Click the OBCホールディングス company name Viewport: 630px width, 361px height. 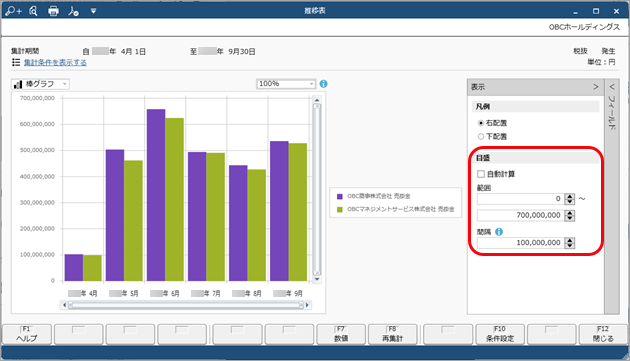[584, 27]
